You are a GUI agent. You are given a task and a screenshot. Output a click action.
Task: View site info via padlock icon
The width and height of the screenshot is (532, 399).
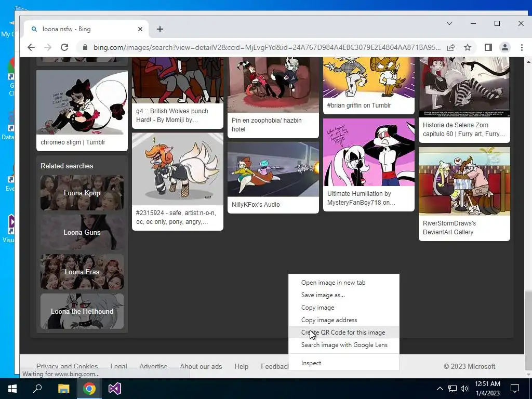point(85,47)
